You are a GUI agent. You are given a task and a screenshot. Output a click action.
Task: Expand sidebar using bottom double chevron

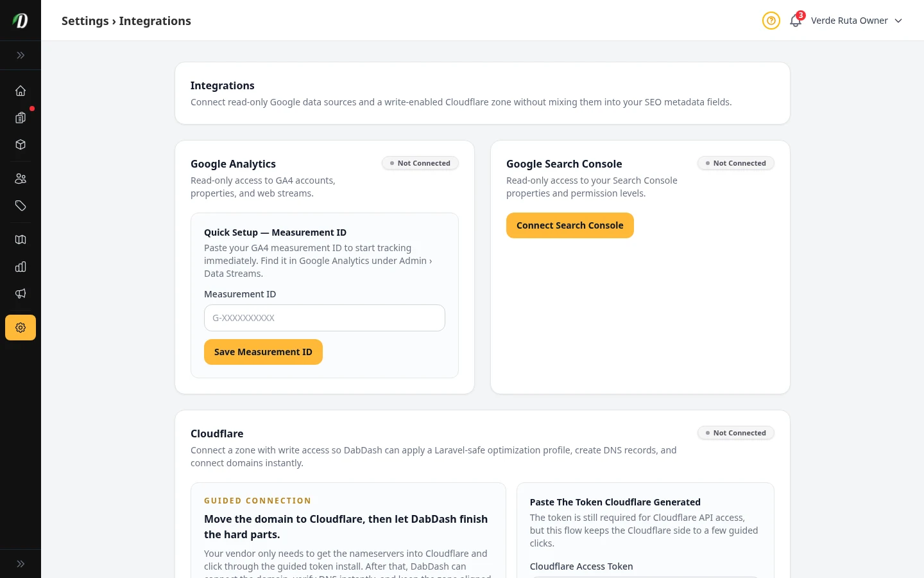click(x=21, y=564)
